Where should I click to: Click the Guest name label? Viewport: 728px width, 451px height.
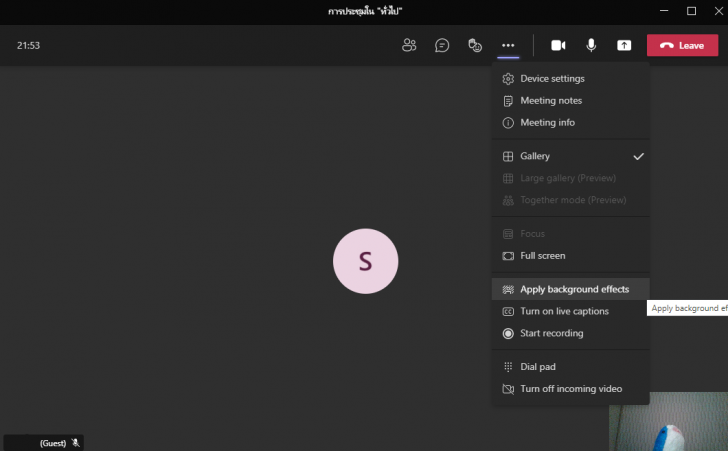coord(53,443)
